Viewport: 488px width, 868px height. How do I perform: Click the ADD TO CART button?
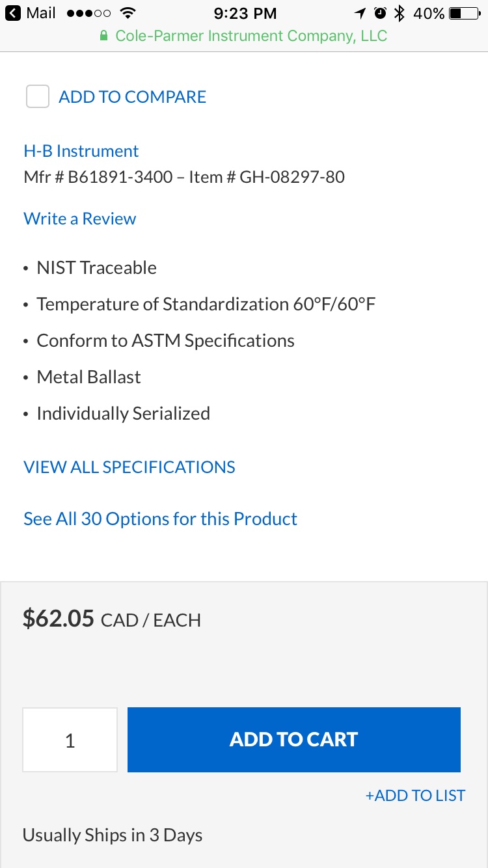point(294,740)
